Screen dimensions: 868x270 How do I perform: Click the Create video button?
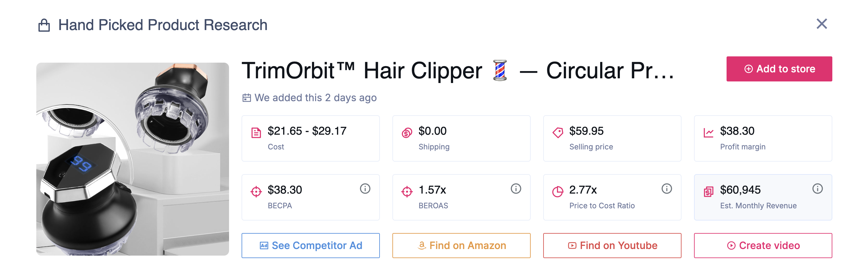pos(763,245)
